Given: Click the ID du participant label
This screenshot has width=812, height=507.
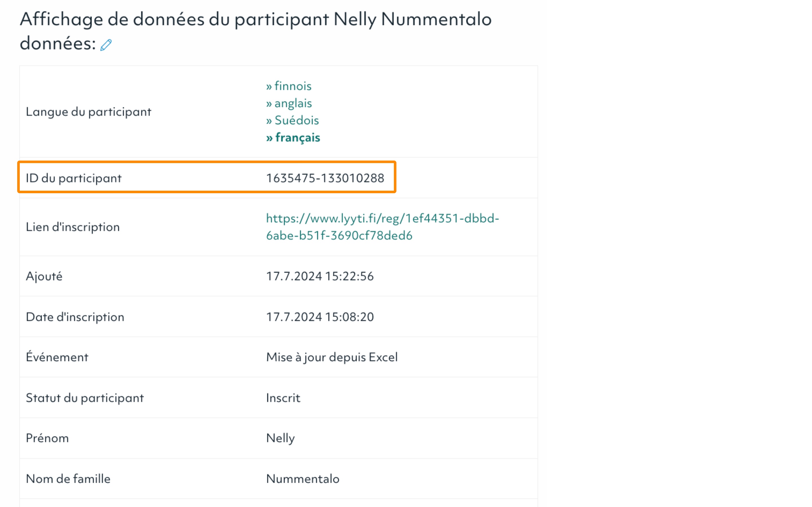Looking at the screenshot, I should pyautogui.click(x=74, y=178).
